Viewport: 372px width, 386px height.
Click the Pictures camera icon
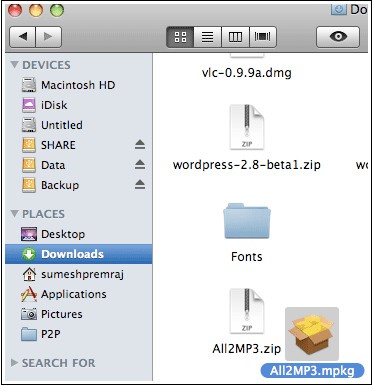click(x=29, y=314)
